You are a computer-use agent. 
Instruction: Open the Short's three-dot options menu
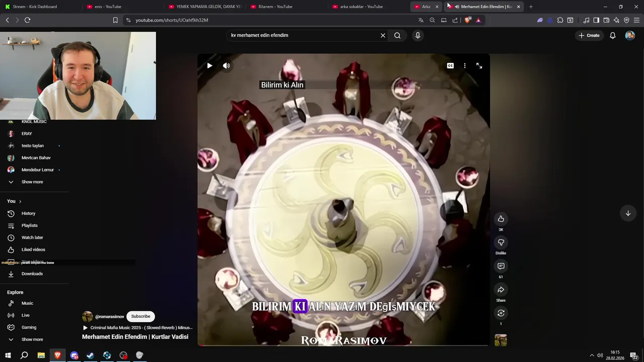click(x=465, y=66)
